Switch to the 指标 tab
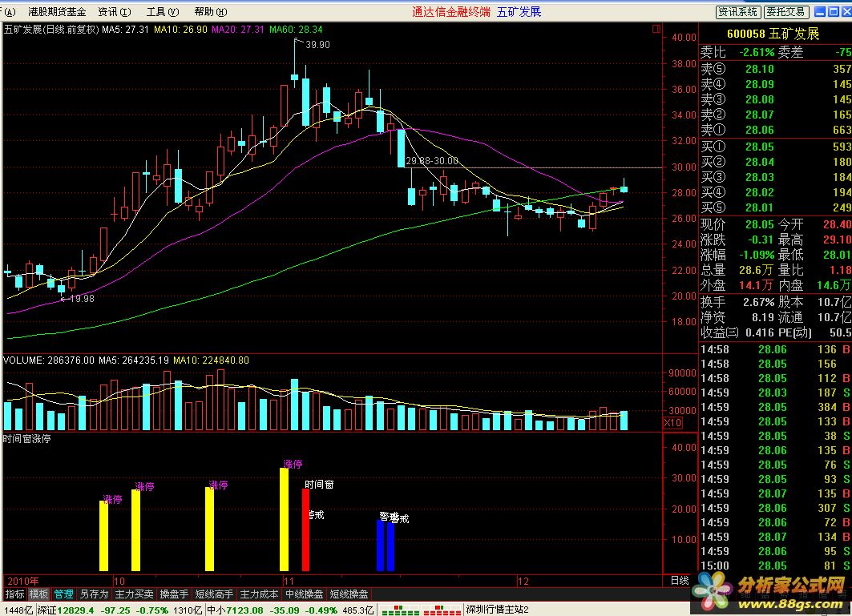The width and height of the screenshot is (852, 616). click(x=14, y=594)
